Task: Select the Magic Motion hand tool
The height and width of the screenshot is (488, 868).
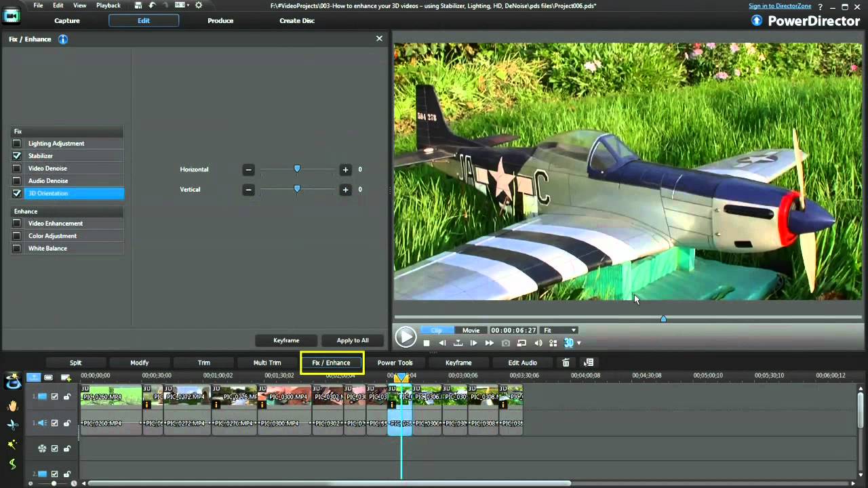Action: pyautogui.click(x=12, y=405)
